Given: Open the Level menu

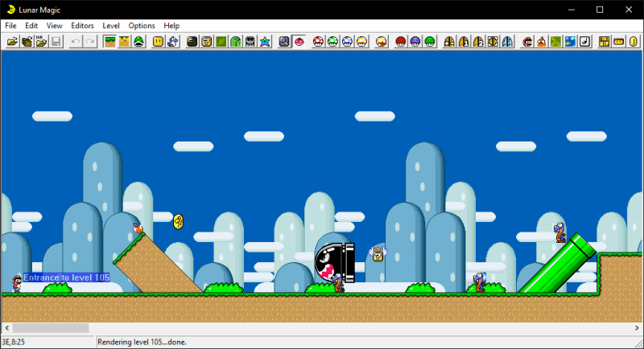Looking at the screenshot, I should click(x=111, y=26).
